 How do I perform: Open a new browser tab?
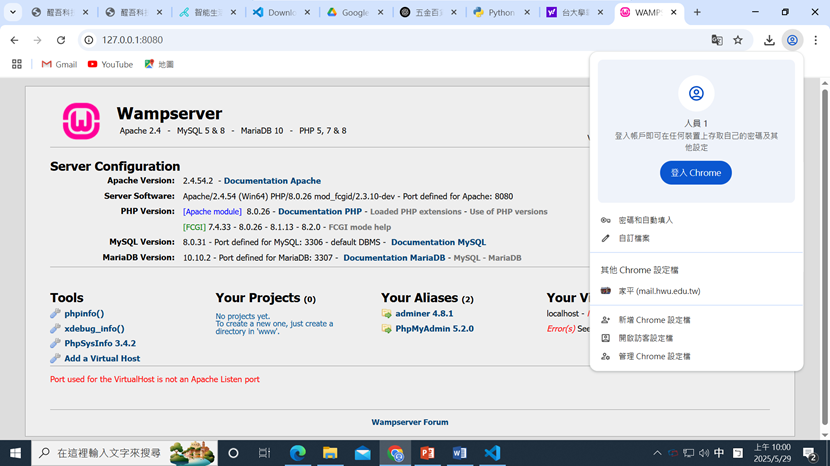pos(697,12)
